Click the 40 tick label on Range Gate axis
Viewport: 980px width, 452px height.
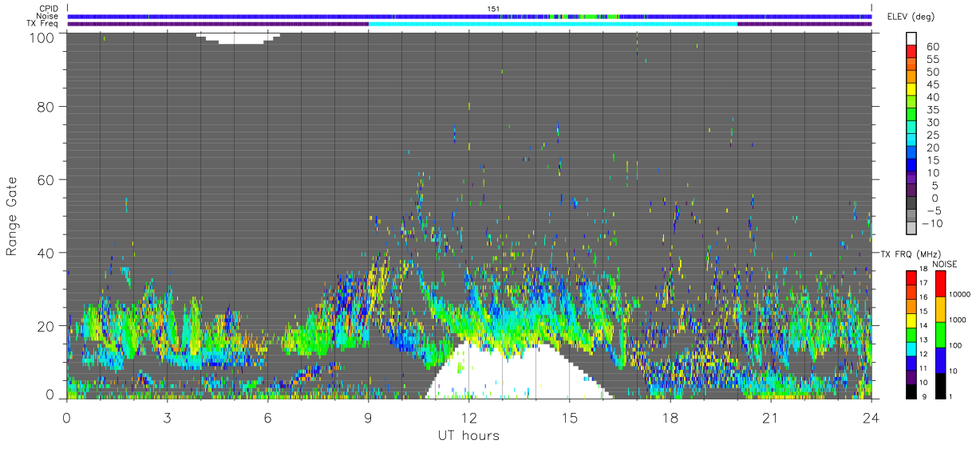(46, 253)
